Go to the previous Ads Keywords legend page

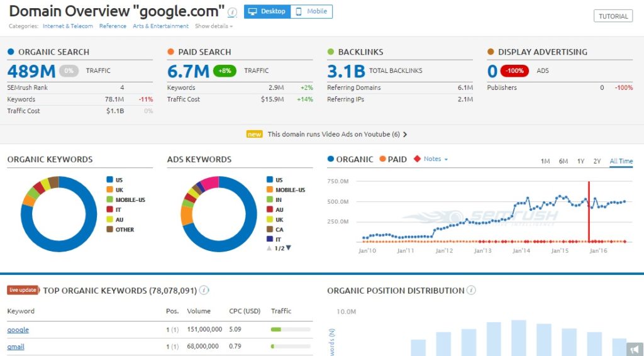tap(269, 248)
